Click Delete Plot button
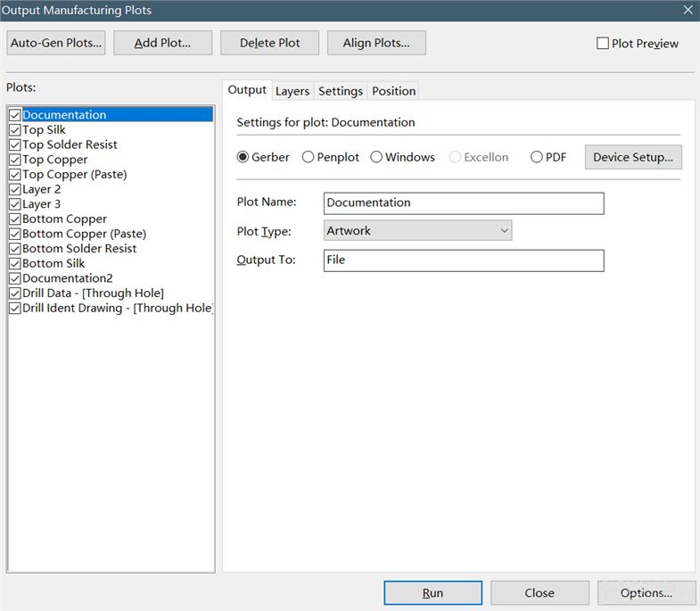 coord(269,43)
